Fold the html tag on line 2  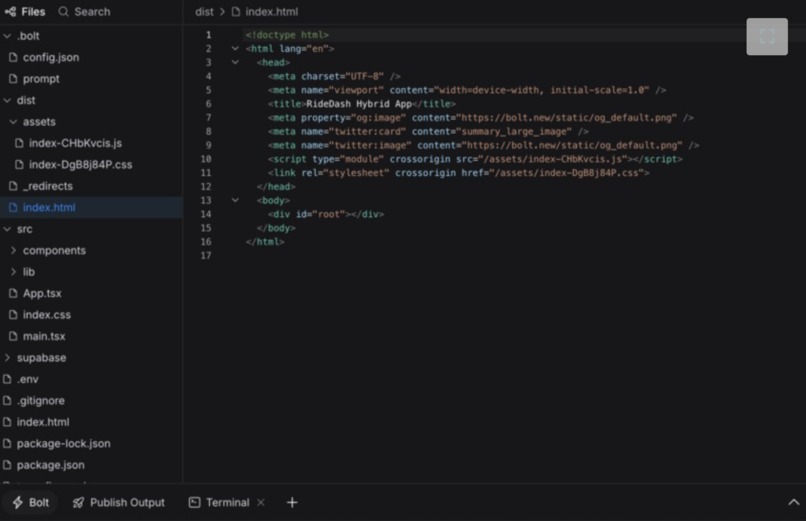coord(235,49)
